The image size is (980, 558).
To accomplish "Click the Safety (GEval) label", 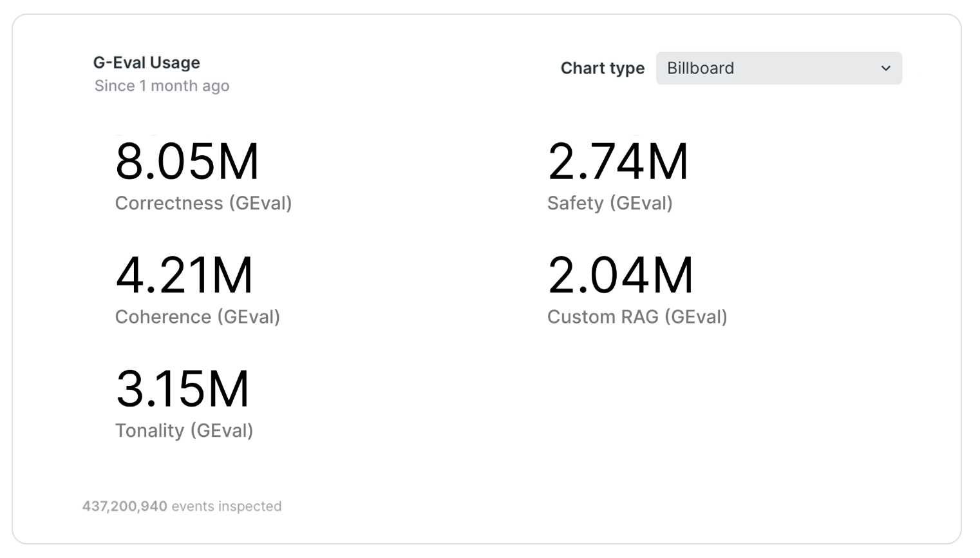I will [x=610, y=203].
